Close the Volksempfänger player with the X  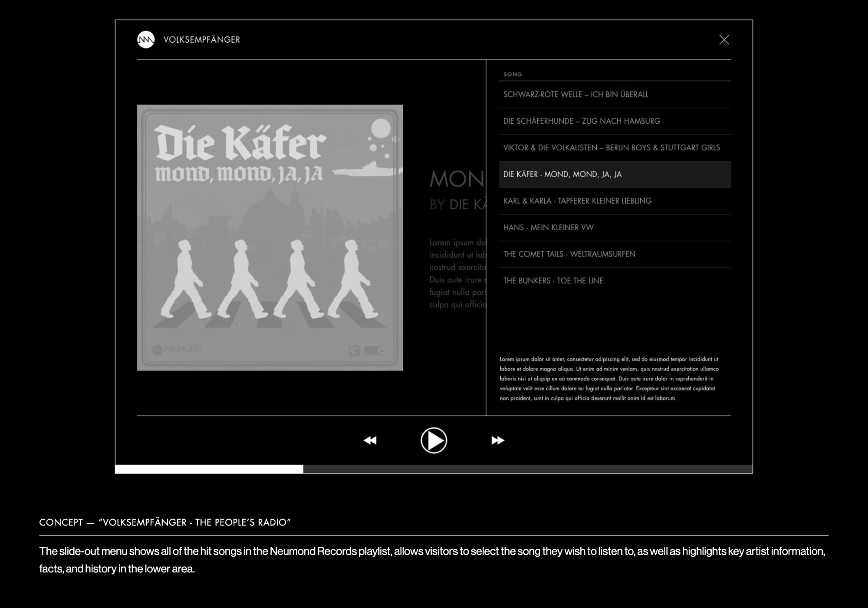coord(725,40)
